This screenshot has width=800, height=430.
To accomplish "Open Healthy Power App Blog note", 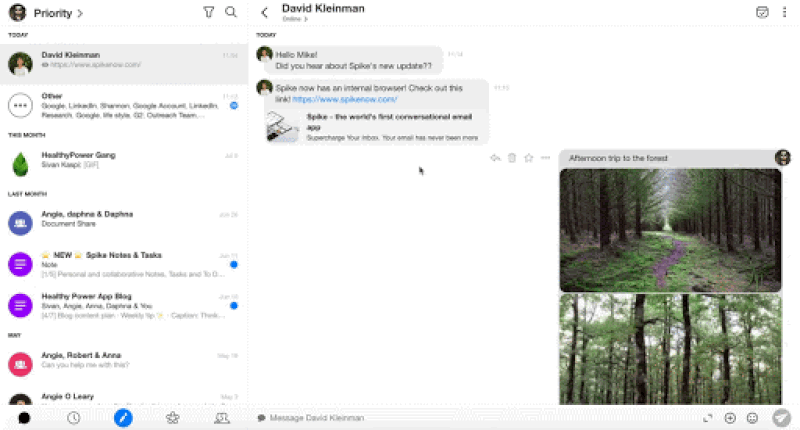I will [x=124, y=306].
